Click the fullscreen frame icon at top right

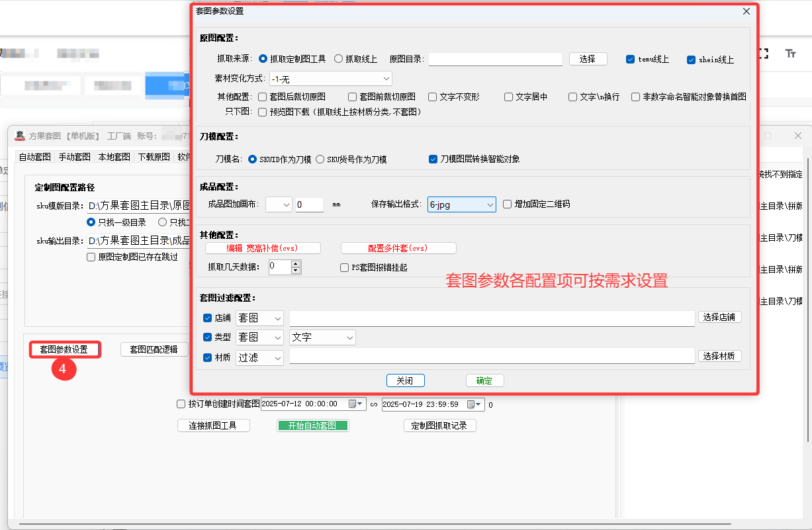coord(763,54)
